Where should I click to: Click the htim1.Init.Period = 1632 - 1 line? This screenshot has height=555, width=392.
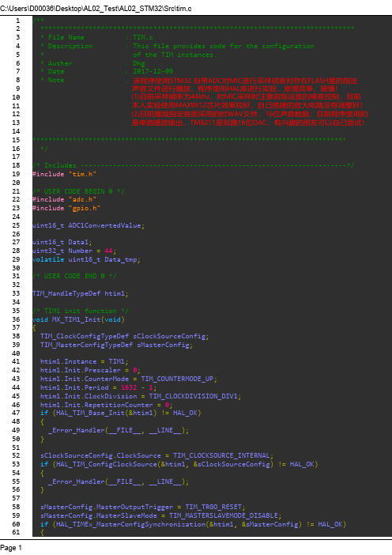click(98, 387)
